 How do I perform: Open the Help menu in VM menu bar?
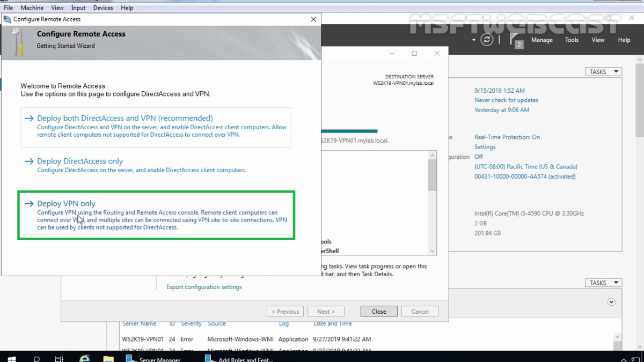pos(127,8)
